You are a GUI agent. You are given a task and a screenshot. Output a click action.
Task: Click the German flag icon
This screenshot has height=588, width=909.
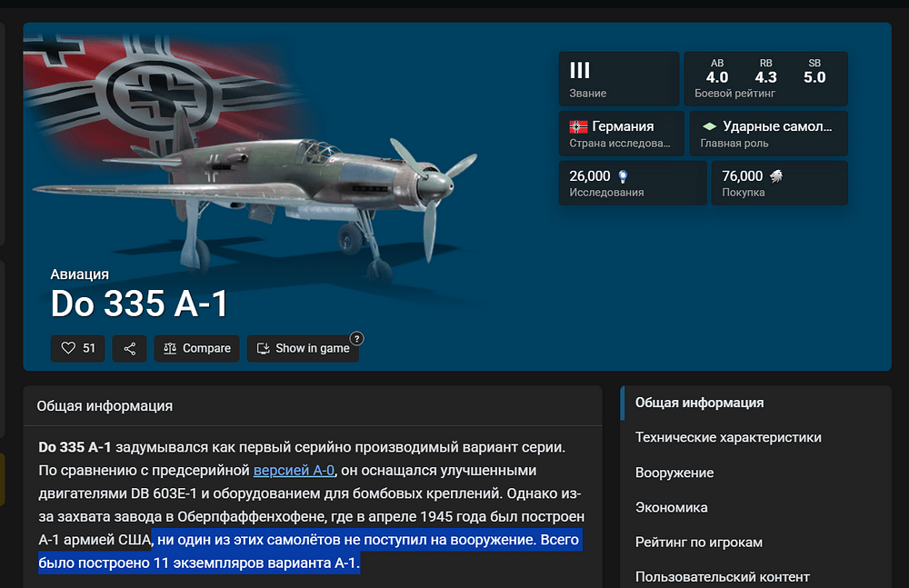(578, 126)
